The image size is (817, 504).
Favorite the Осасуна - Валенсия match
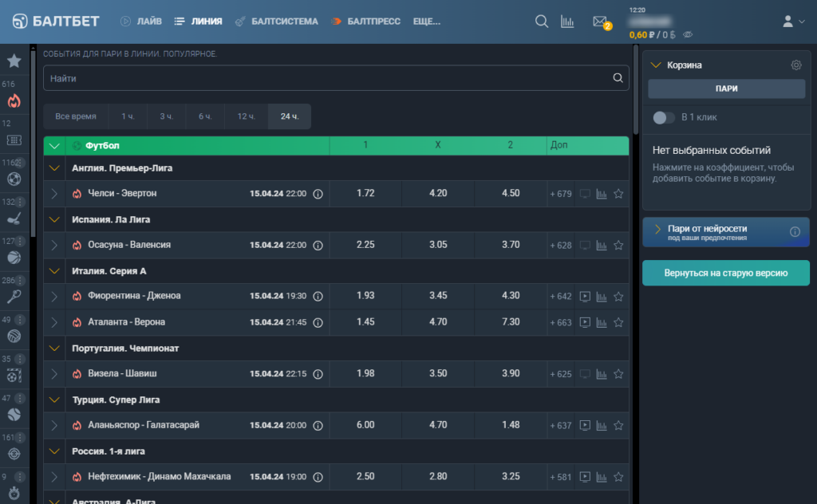[618, 246]
